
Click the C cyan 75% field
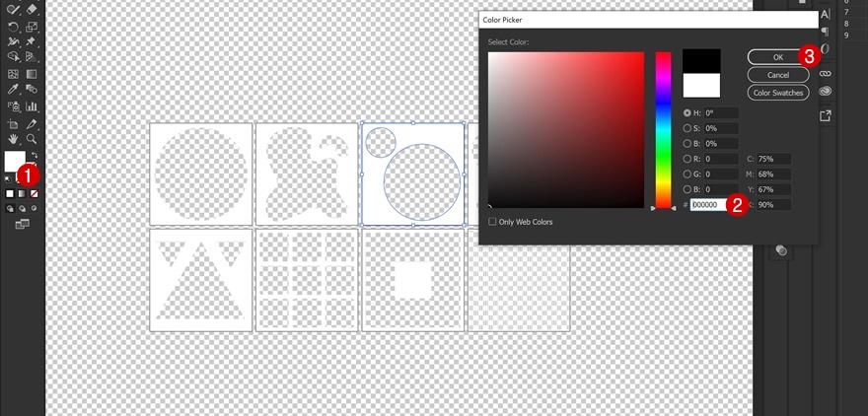774,159
